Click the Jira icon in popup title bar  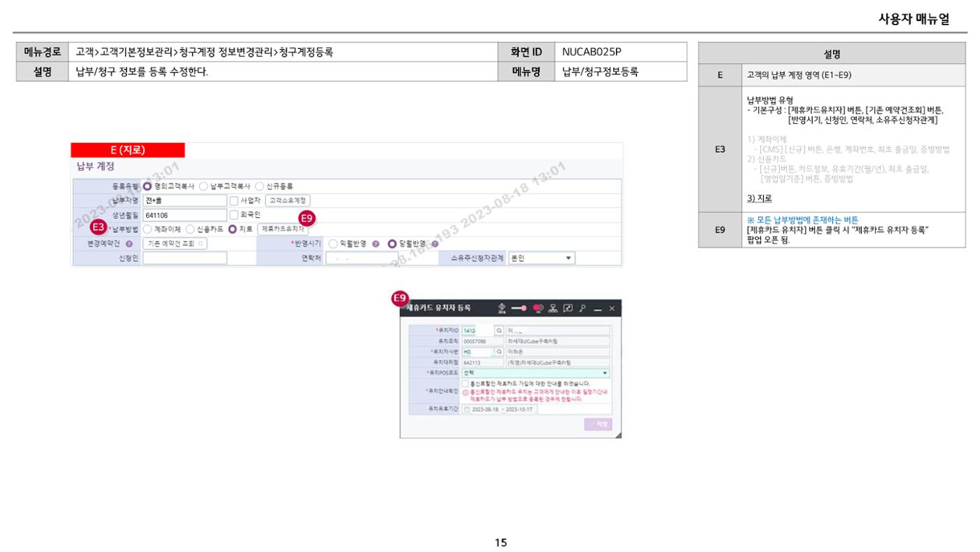point(501,309)
